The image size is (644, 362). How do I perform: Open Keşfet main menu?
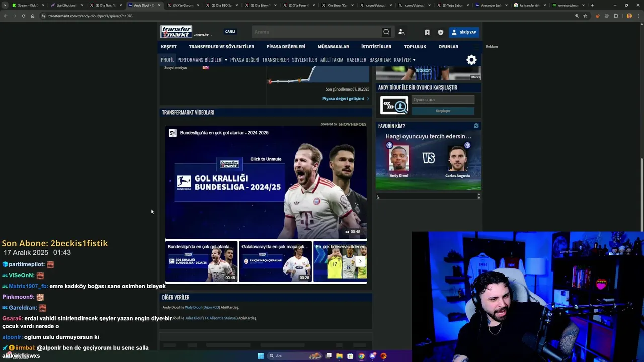click(169, 47)
